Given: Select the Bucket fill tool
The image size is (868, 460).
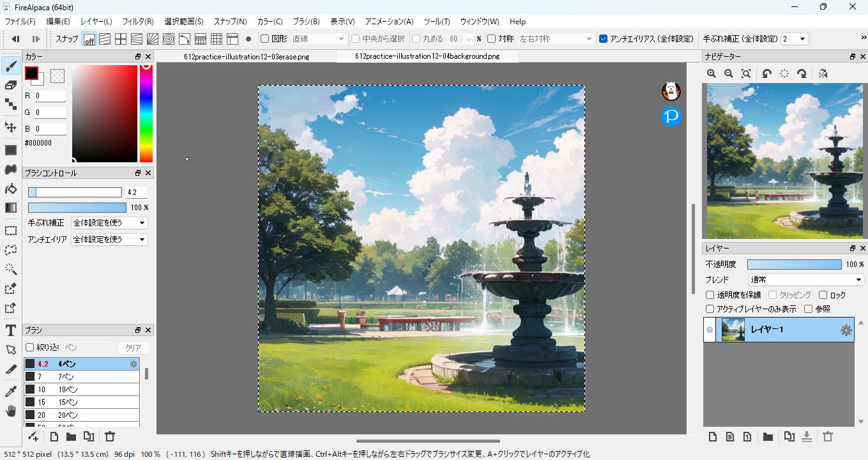Looking at the screenshot, I should pos(10,188).
